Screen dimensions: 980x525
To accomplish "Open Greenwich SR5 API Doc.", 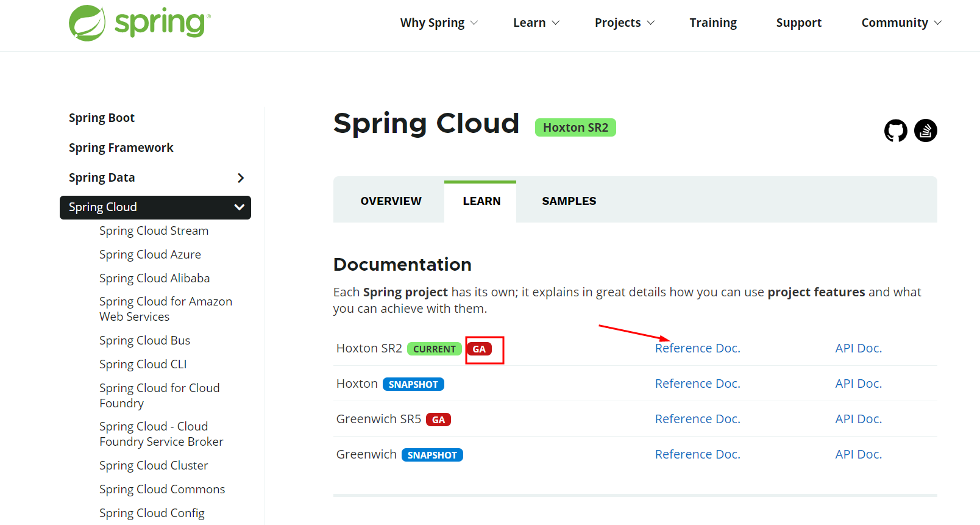I will pos(858,419).
